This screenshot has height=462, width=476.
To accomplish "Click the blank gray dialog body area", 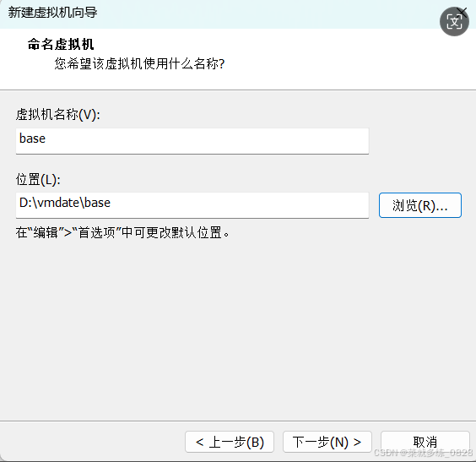I will pos(238,328).
